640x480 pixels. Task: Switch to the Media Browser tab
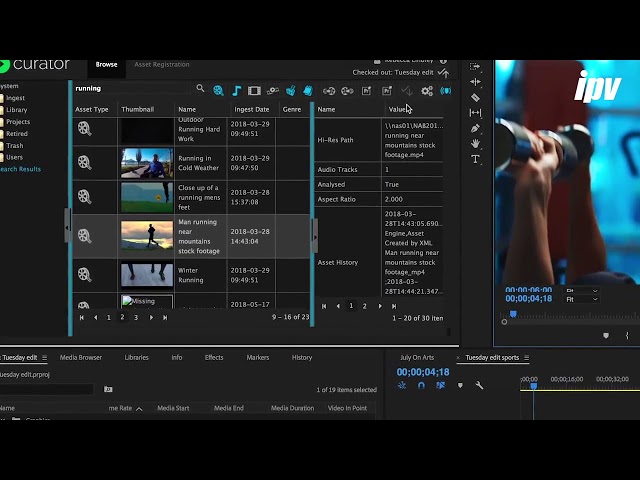pyautogui.click(x=81, y=358)
